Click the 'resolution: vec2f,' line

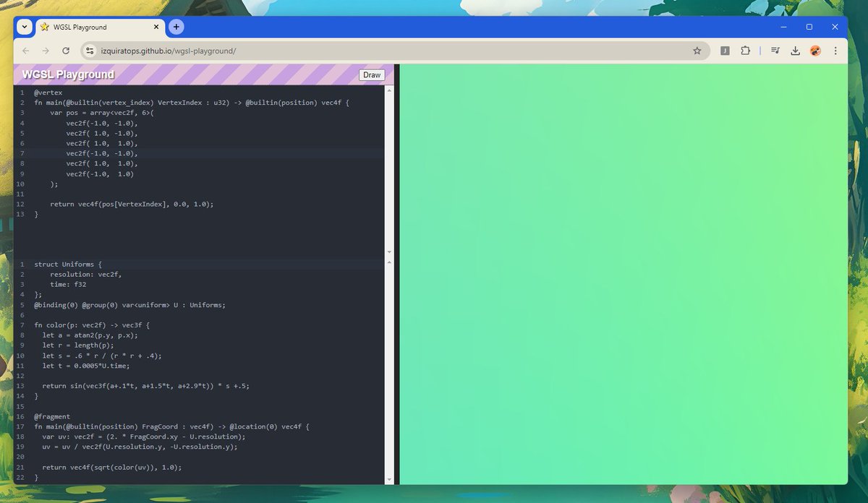pos(85,275)
